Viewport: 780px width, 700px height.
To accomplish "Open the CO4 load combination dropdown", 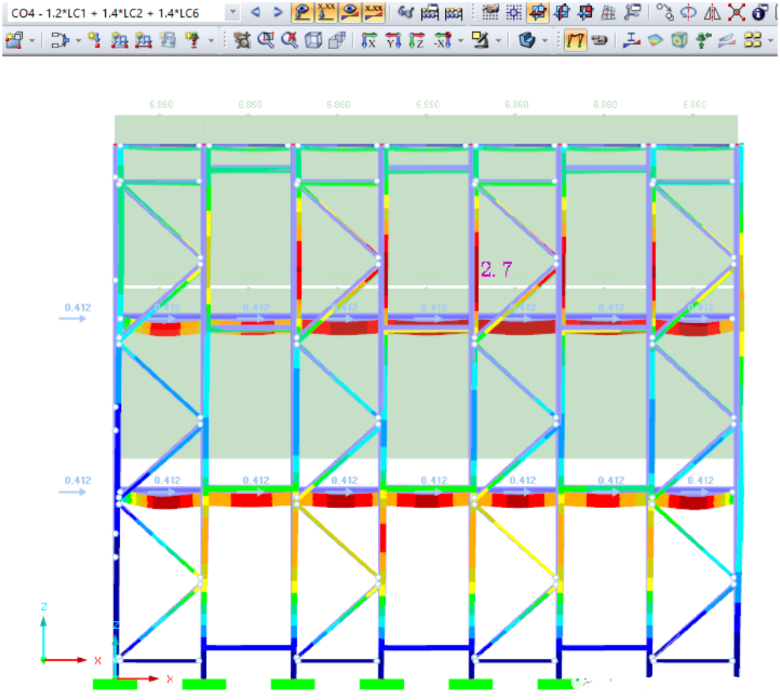I will click(x=232, y=13).
